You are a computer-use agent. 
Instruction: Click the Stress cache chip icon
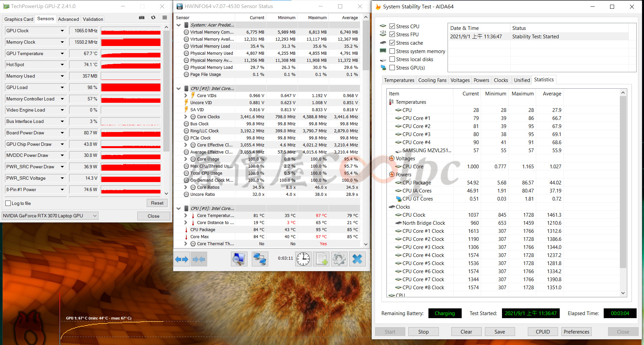click(383, 43)
